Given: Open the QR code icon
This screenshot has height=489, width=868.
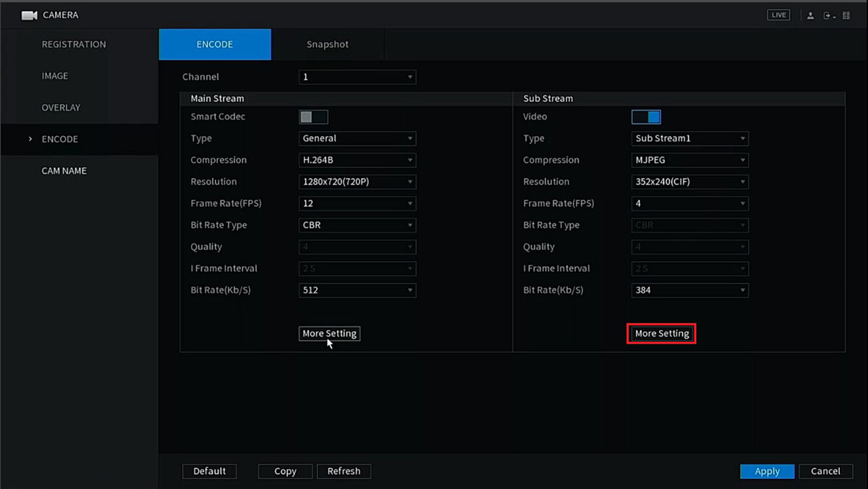Looking at the screenshot, I should coord(846,16).
